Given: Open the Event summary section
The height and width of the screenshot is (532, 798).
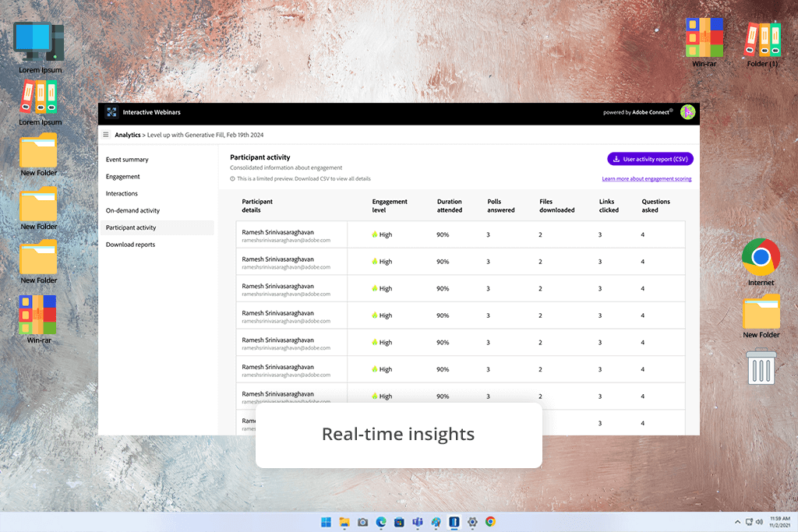Looking at the screenshot, I should point(127,160).
